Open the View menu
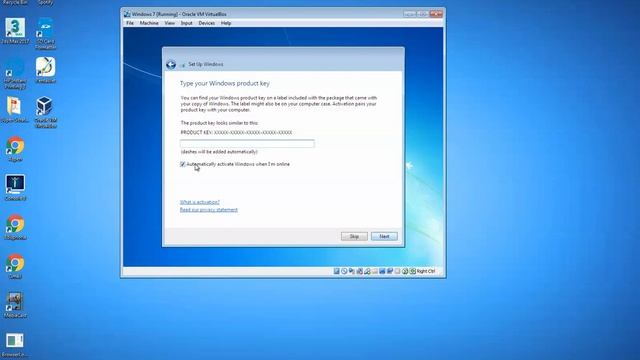The width and height of the screenshot is (640, 360). (169, 23)
